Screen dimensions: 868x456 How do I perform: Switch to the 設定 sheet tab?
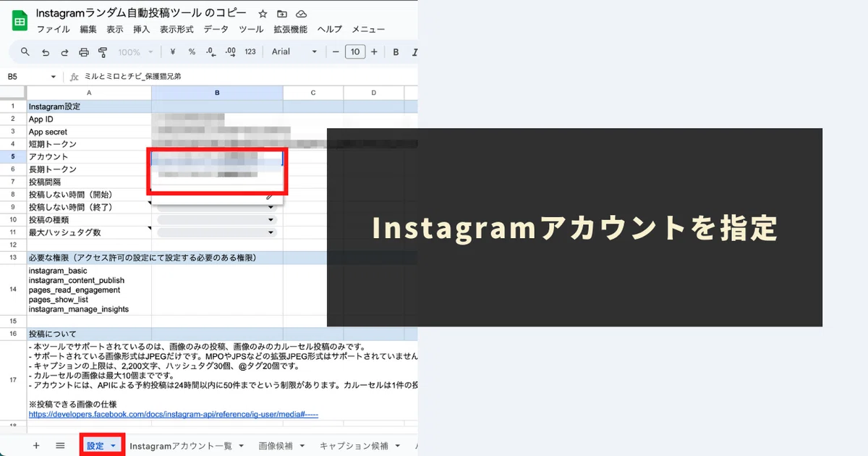coord(95,446)
